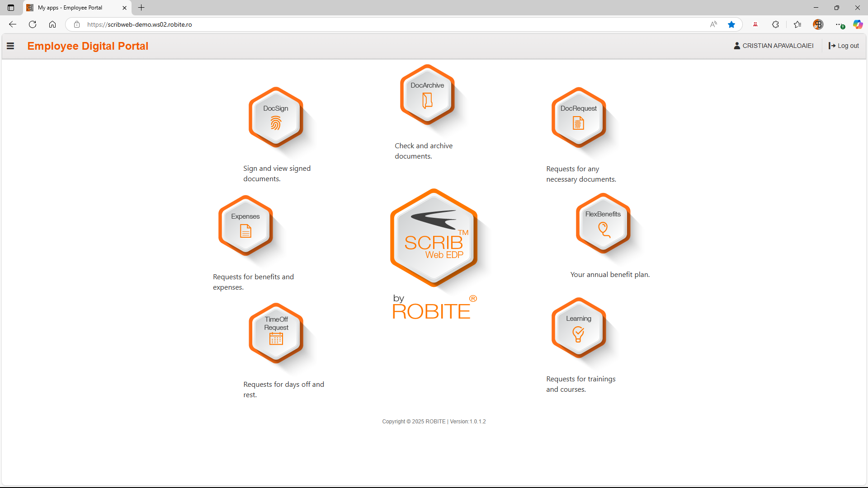
Task: Open the FlexBenefits hexagon app
Action: tap(603, 223)
